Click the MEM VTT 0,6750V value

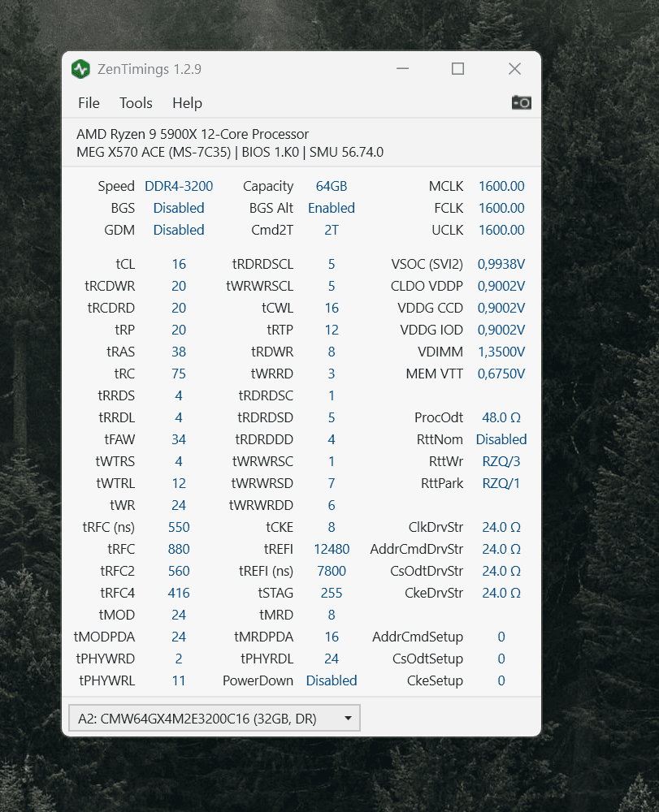click(x=501, y=374)
